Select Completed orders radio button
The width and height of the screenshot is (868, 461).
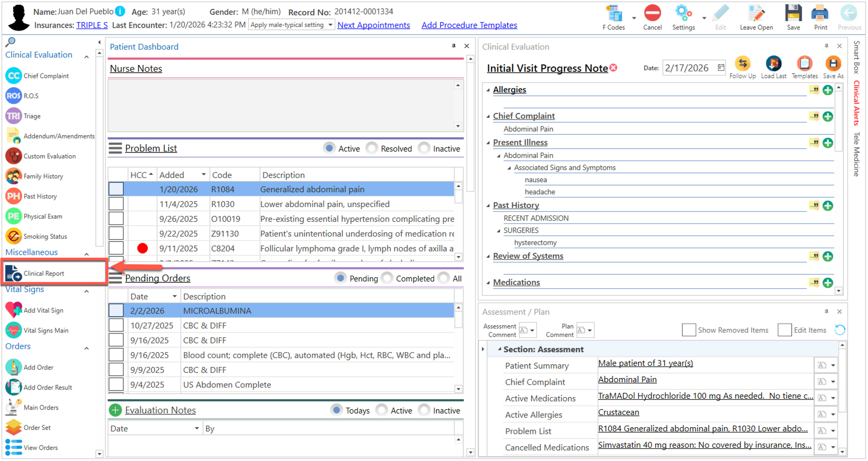coord(388,278)
